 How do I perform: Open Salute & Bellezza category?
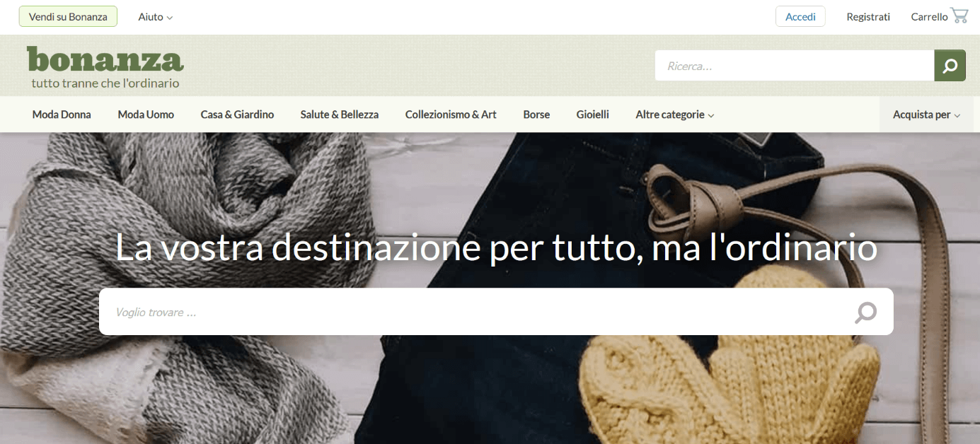(340, 115)
